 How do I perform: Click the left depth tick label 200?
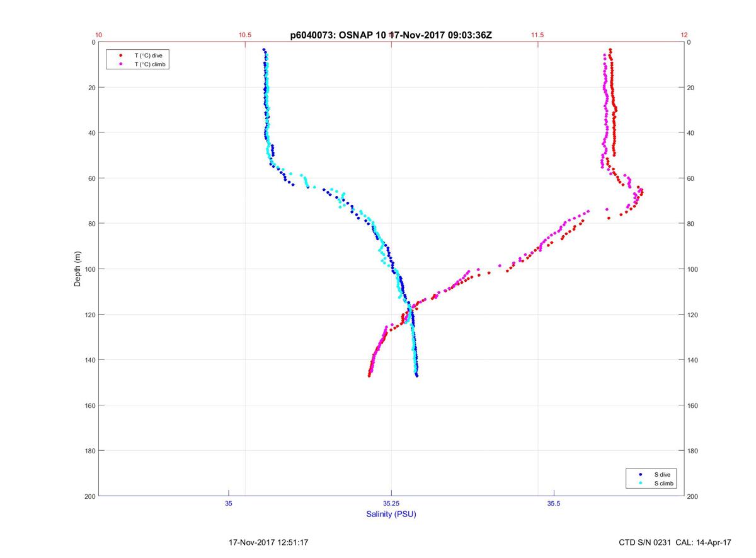(89, 496)
